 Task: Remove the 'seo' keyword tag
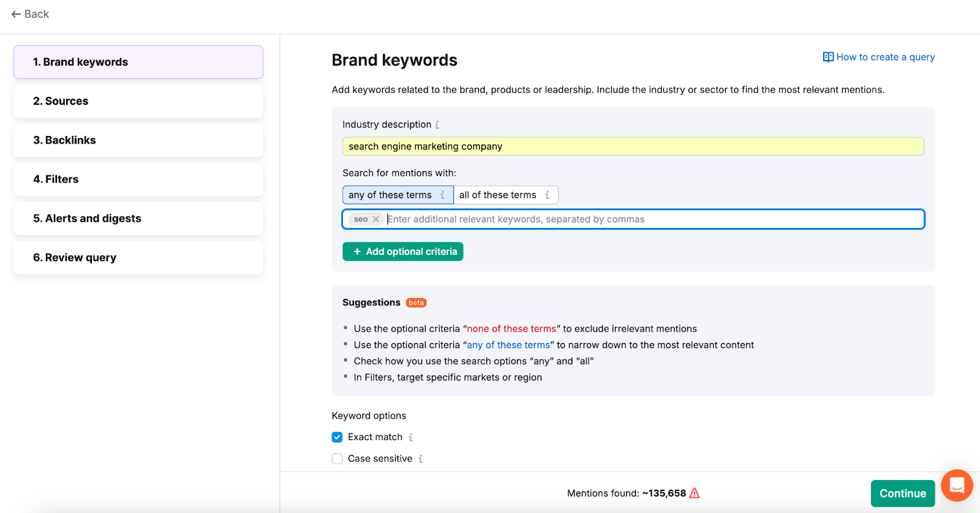376,219
